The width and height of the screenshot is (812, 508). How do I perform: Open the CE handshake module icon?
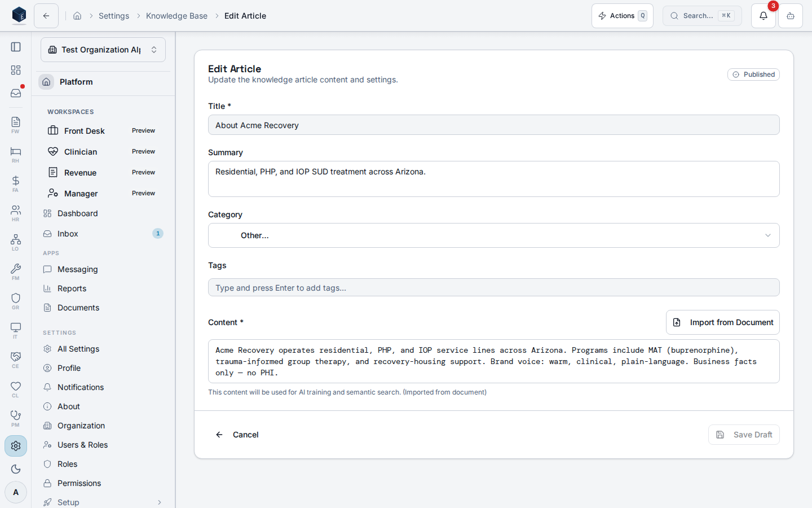click(16, 360)
